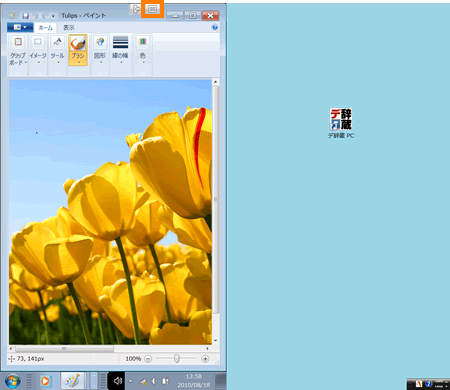Click the horizontal scrollbar thumb
This screenshot has width=450, height=390.
64,349
